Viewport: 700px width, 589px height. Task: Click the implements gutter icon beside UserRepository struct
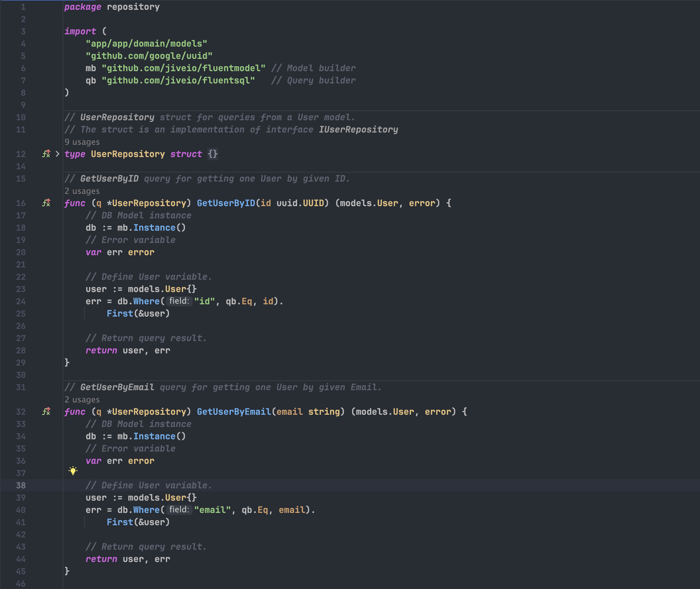pos(46,154)
